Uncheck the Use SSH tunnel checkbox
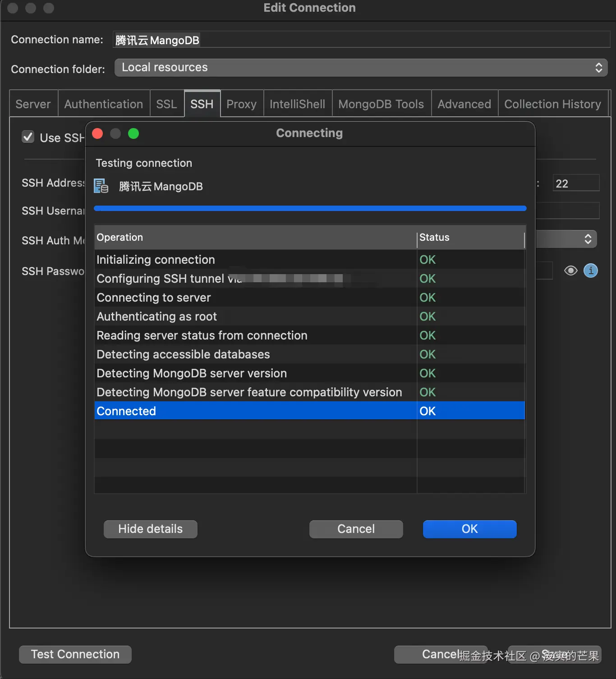 point(28,137)
